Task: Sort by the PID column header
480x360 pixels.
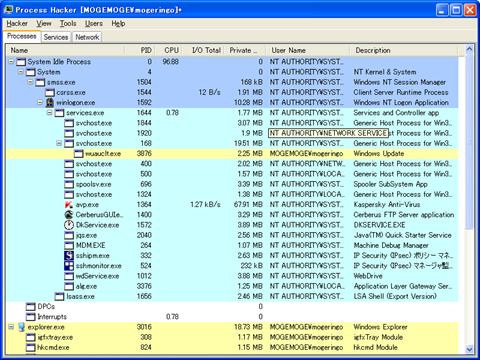Action: click(140, 50)
